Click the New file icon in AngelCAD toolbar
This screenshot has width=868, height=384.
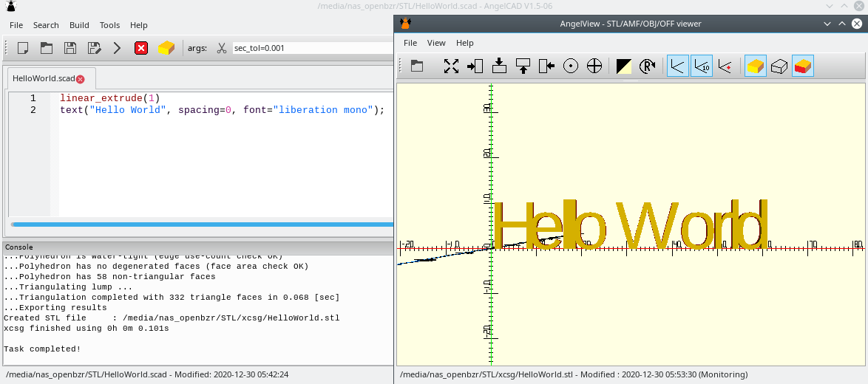tap(23, 48)
